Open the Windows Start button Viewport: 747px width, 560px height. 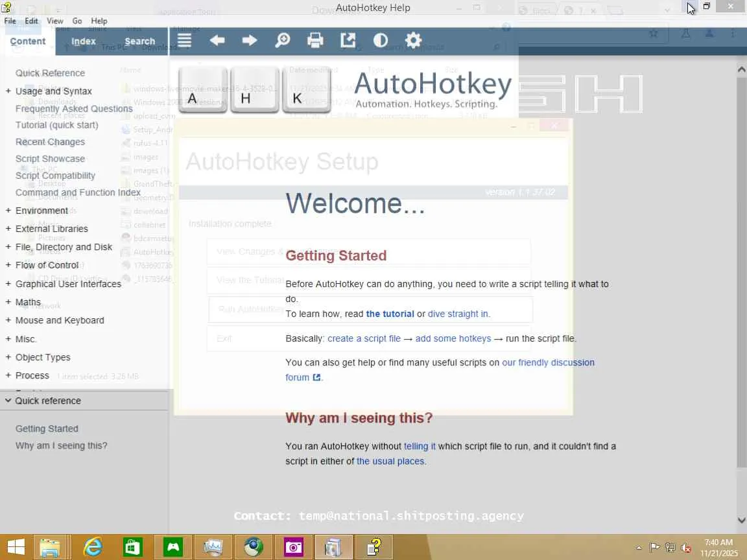(16, 547)
